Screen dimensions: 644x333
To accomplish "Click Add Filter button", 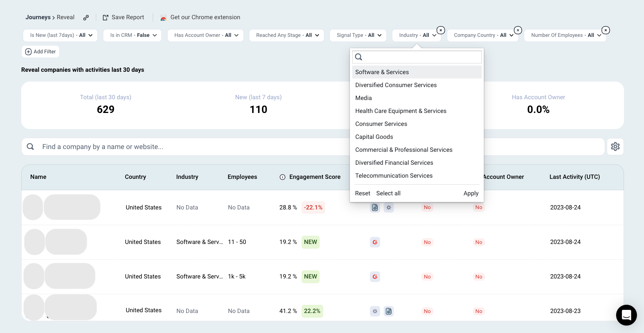I will (40, 52).
